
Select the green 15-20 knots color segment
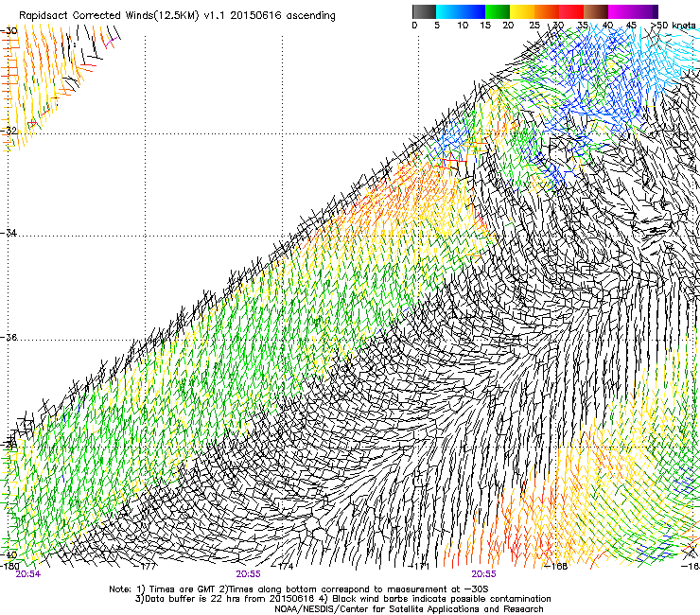tap(498, 11)
